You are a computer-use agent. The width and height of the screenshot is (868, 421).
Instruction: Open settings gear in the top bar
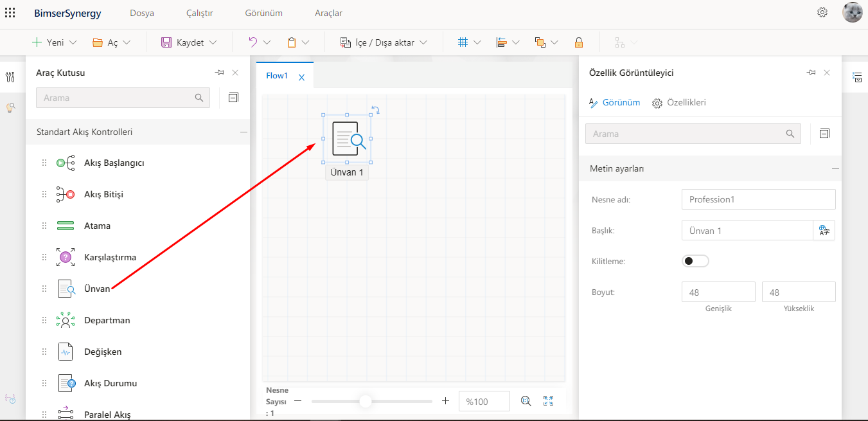pos(822,12)
